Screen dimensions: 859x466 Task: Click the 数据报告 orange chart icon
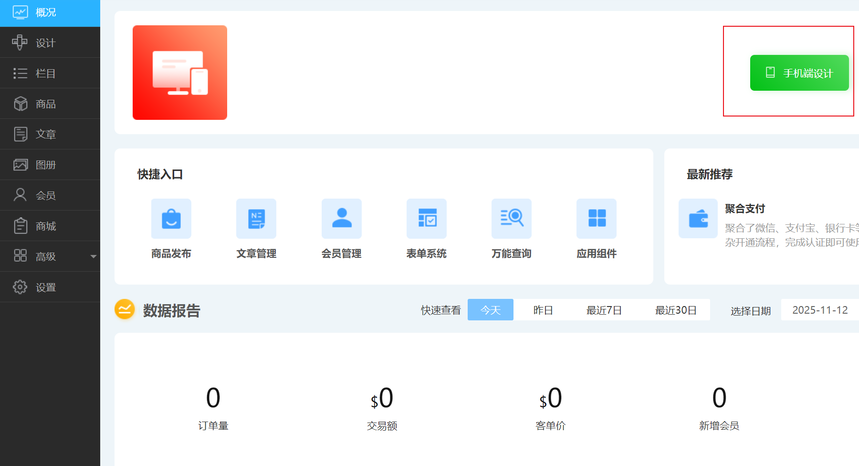(125, 310)
